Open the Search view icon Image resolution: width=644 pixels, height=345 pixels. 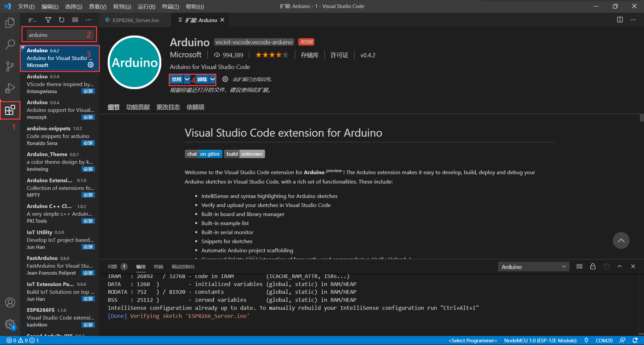point(10,44)
